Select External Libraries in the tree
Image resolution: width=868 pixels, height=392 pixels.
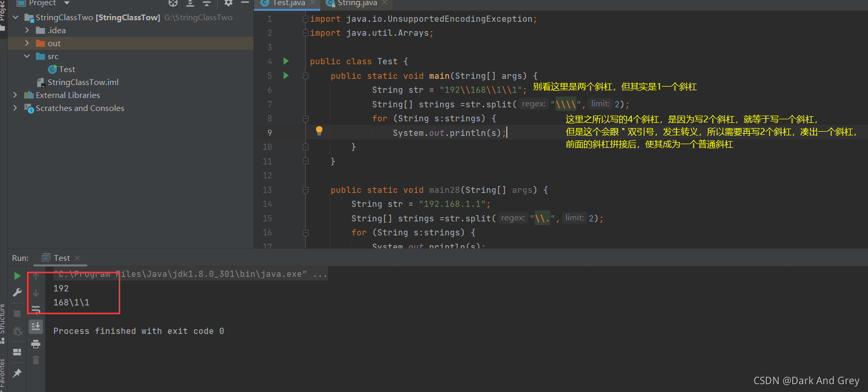(68, 95)
